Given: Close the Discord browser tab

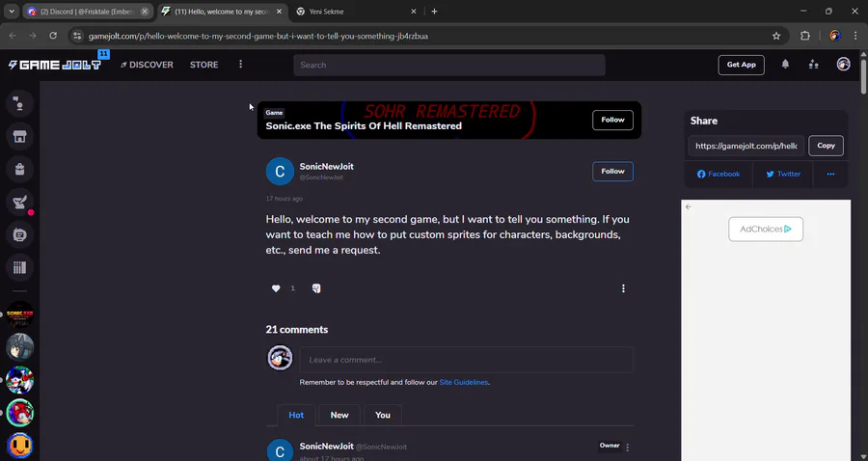Looking at the screenshot, I should point(145,11).
